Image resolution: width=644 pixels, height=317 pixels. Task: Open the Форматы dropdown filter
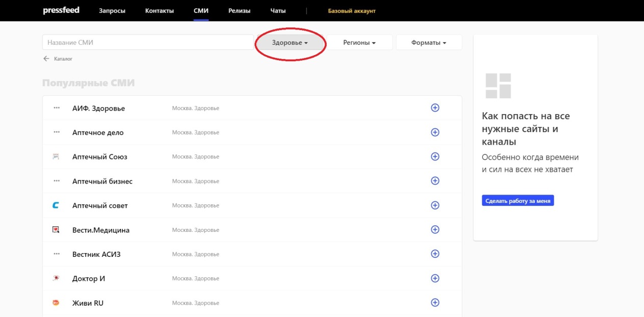pos(429,43)
